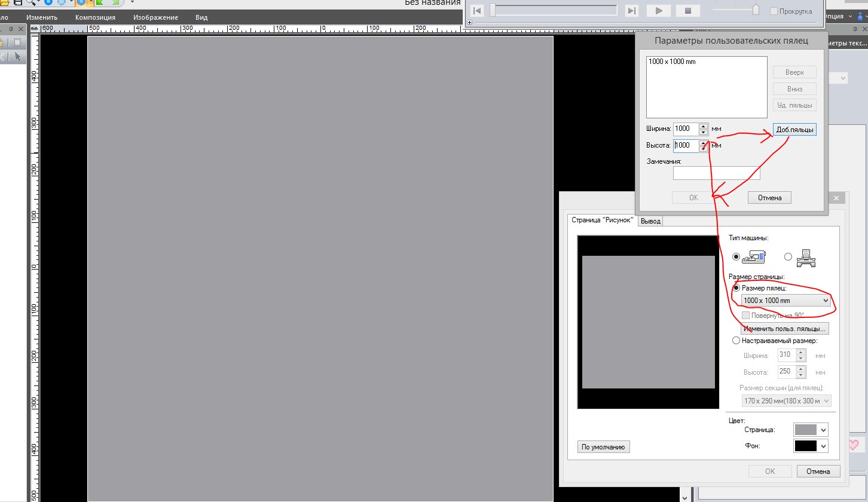The height and width of the screenshot is (502, 868).
Task: Click the custom size Высота 250 field
Action: pos(786,372)
